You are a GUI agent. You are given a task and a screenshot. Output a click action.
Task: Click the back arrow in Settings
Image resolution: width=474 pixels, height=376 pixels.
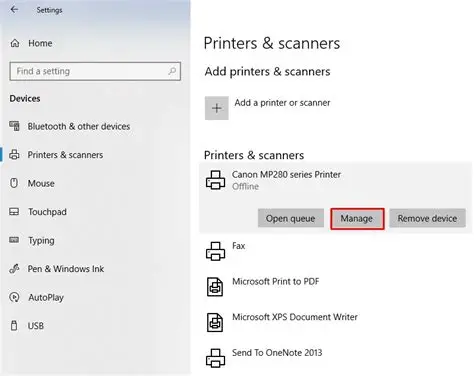(x=14, y=10)
